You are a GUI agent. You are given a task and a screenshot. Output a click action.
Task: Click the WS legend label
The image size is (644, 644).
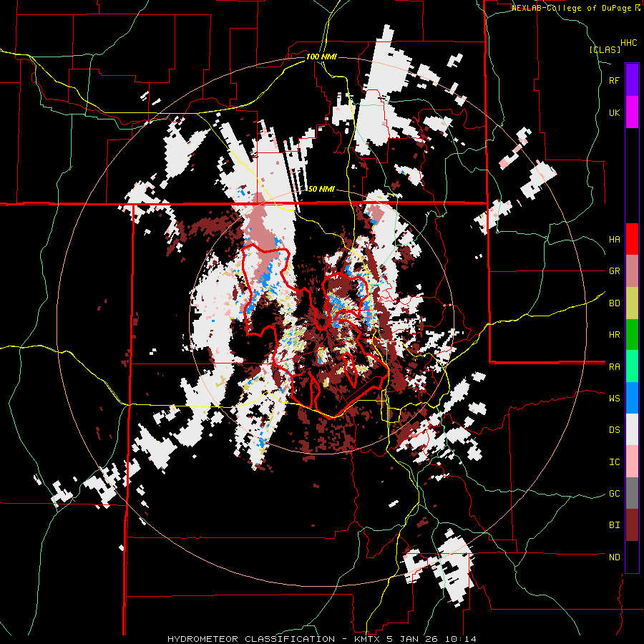[x=614, y=399]
